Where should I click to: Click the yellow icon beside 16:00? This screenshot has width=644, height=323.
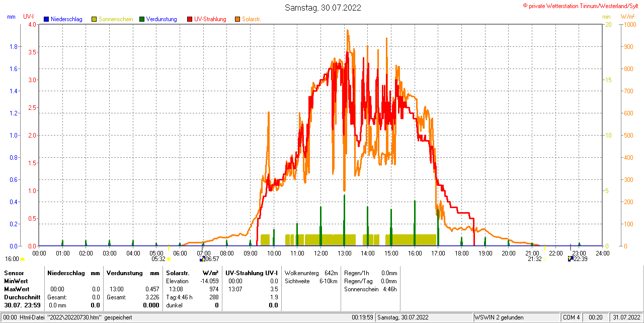point(22,259)
